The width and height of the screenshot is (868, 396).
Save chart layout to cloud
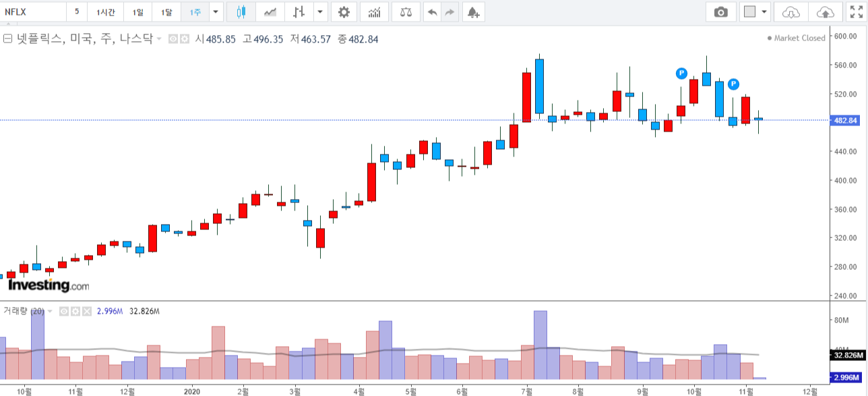click(824, 11)
